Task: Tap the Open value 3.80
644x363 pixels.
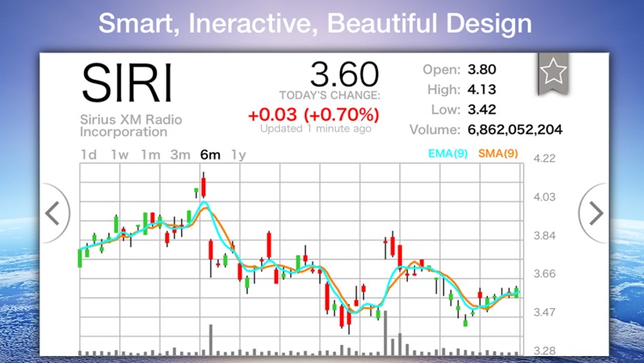Action: [482, 70]
